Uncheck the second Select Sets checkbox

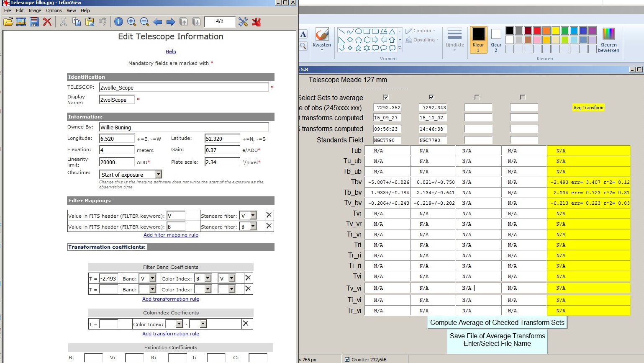[431, 97]
